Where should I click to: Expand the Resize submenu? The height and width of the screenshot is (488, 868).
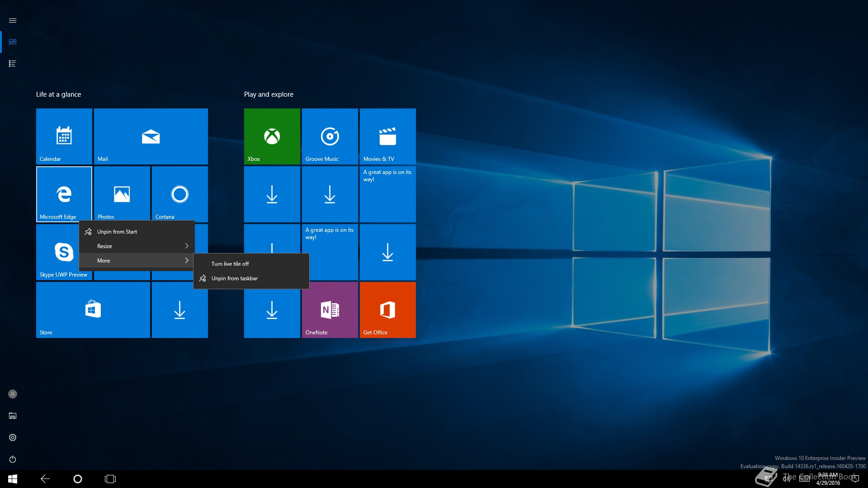point(137,246)
